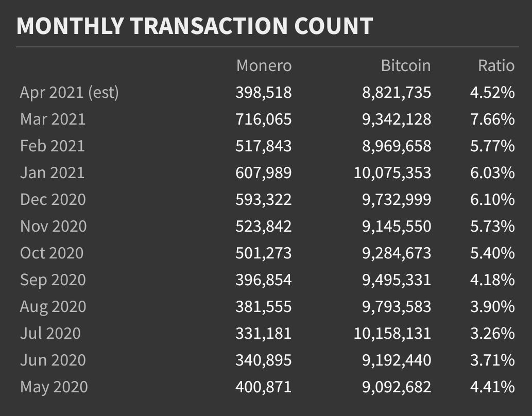Click Bitcoin value 10,075,353 for Jan 2021
This screenshot has height=416, width=532.
tap(392, 173)
